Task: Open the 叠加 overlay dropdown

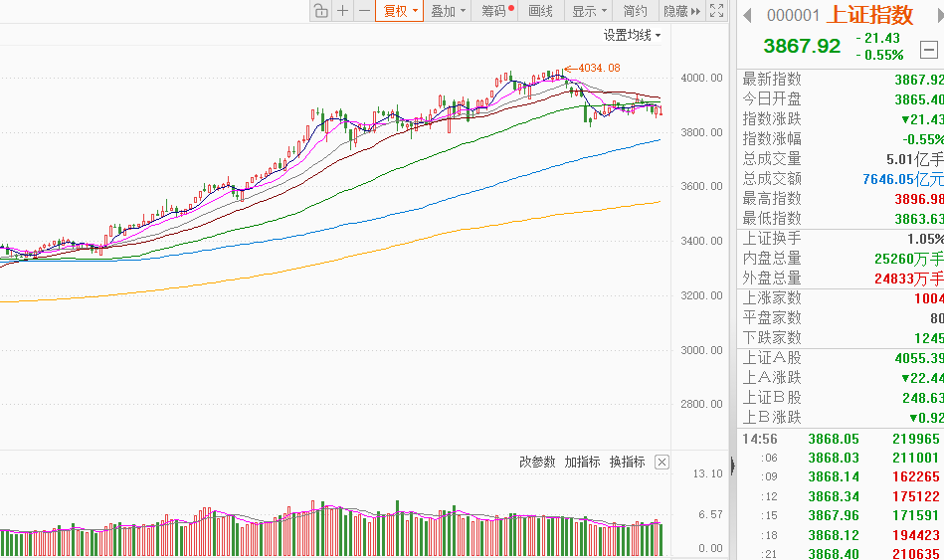Action: point(449,11)
